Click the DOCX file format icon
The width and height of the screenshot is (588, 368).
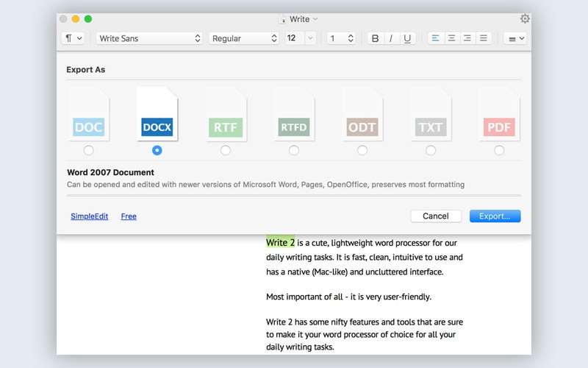157,114
